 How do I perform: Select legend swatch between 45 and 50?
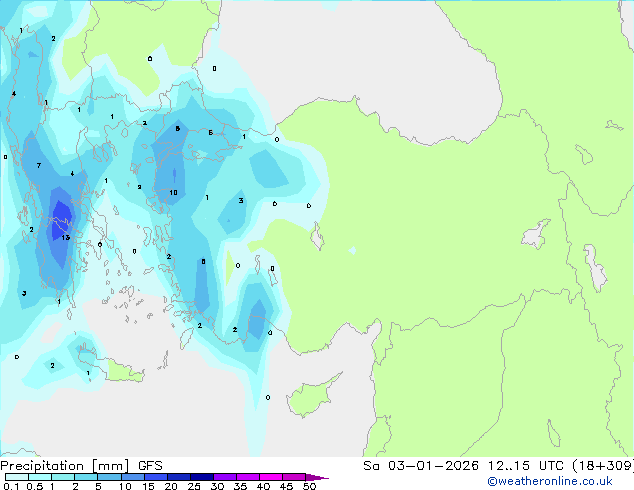(x=294, y=477)
